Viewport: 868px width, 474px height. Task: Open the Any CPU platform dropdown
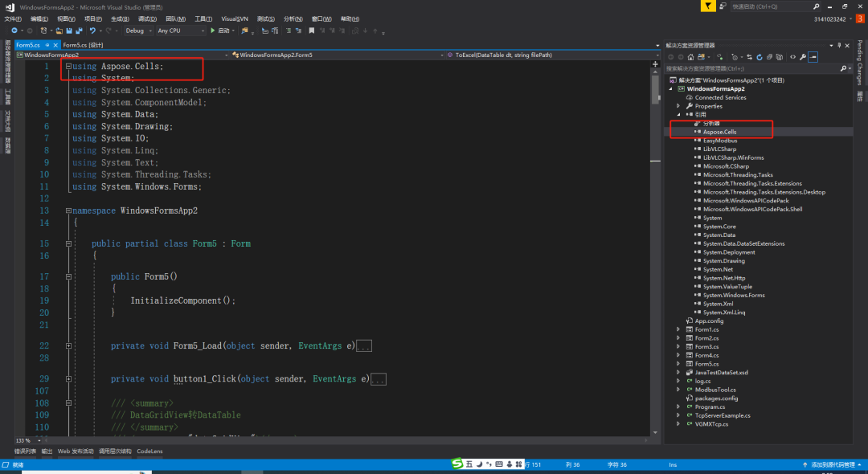(x=180, y=31)
